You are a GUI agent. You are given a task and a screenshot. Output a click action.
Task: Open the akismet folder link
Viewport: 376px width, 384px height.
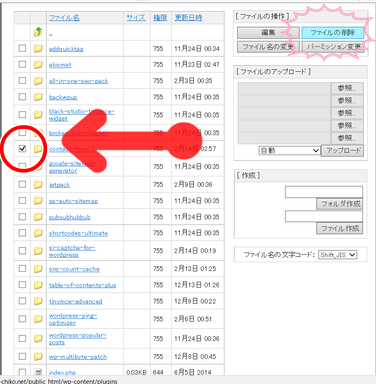pos(60,65)
